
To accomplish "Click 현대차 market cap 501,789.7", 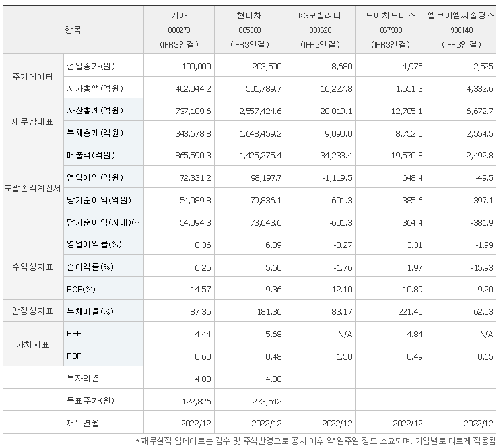I will [x=263, y=89].
